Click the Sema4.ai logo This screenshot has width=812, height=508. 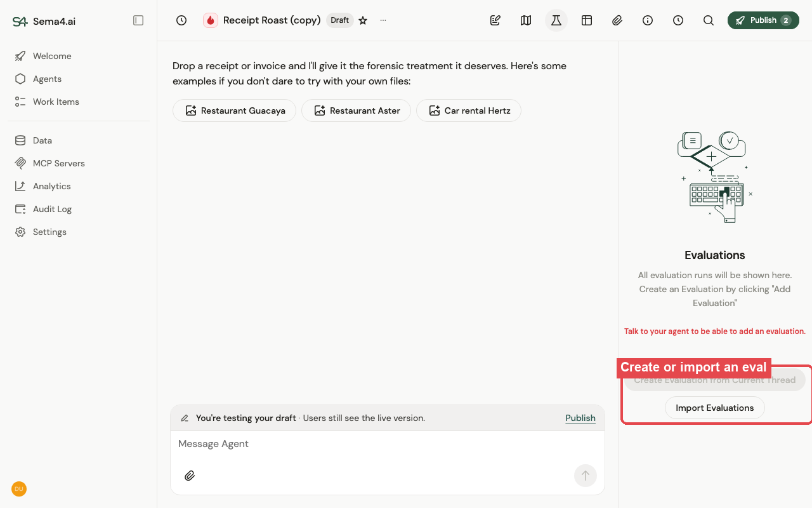(44, 21)
